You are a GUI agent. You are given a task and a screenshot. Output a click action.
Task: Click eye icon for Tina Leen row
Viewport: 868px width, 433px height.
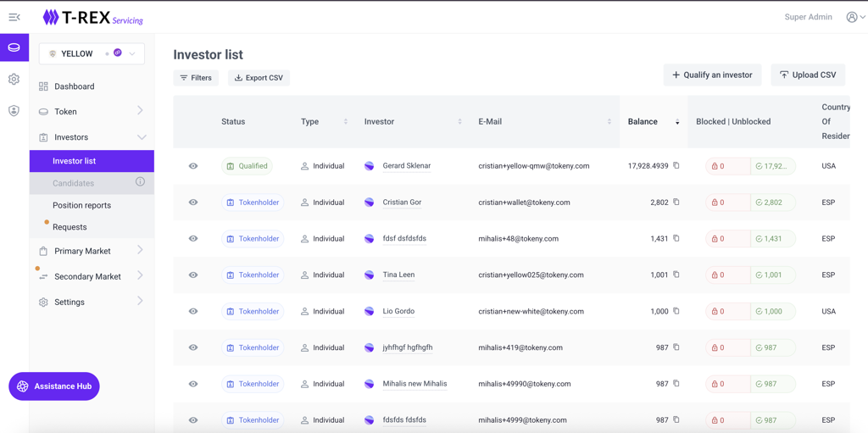click(x=193, y=275)
